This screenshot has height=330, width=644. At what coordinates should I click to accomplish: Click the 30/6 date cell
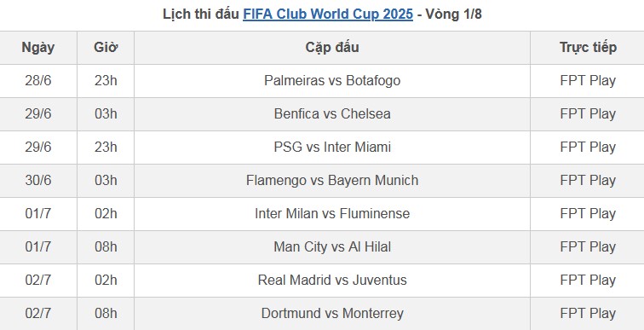[38, 181]
